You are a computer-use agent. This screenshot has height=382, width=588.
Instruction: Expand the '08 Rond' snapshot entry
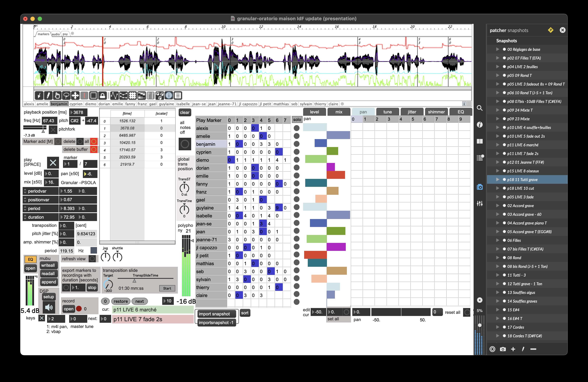pyautogui.click(x=497, y=258)
